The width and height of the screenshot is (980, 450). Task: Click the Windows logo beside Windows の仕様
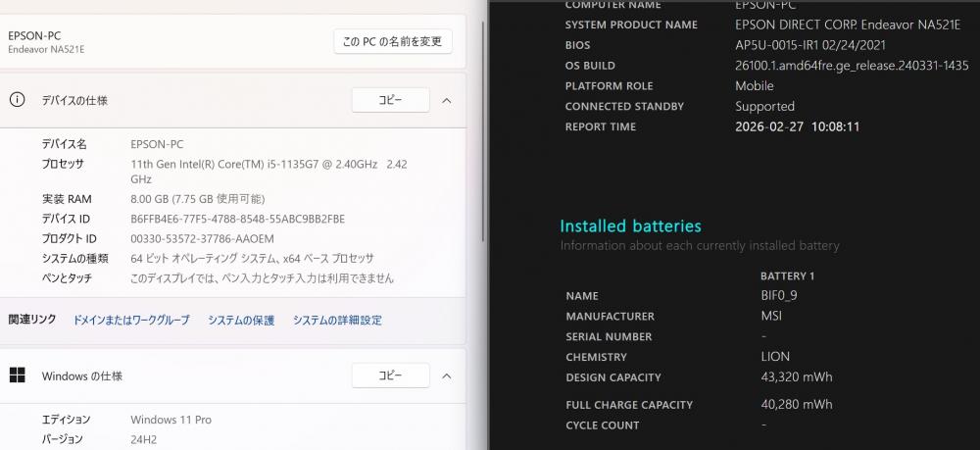[17, 375]
